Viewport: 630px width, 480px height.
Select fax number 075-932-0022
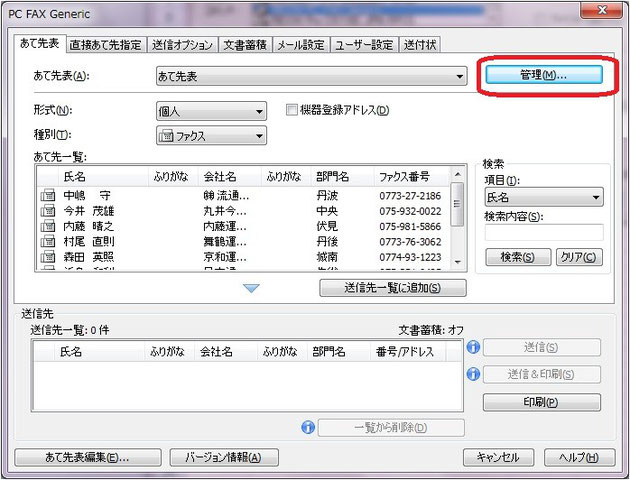point(410,211)
